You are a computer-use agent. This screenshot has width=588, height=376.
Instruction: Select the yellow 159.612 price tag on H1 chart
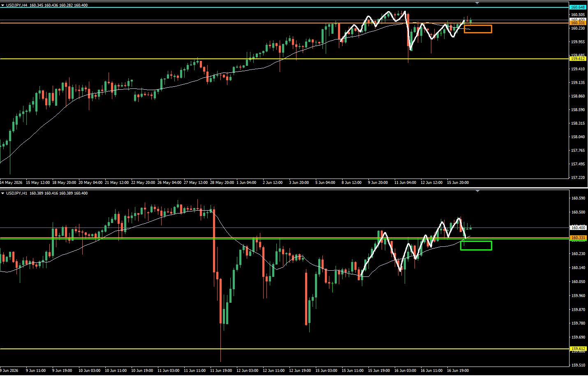tap(578, 349)
